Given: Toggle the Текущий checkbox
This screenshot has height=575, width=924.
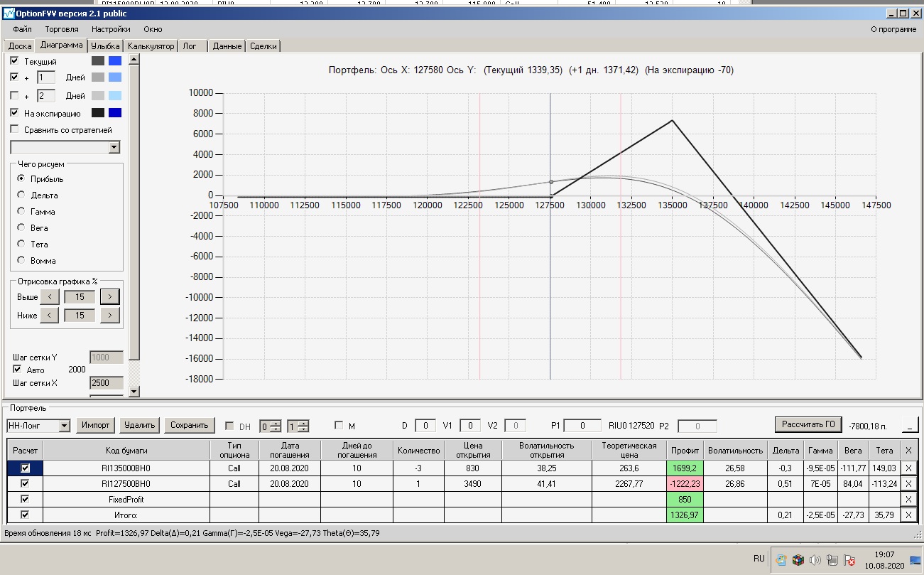Looking at the screenshot, I should click(14, 61).
